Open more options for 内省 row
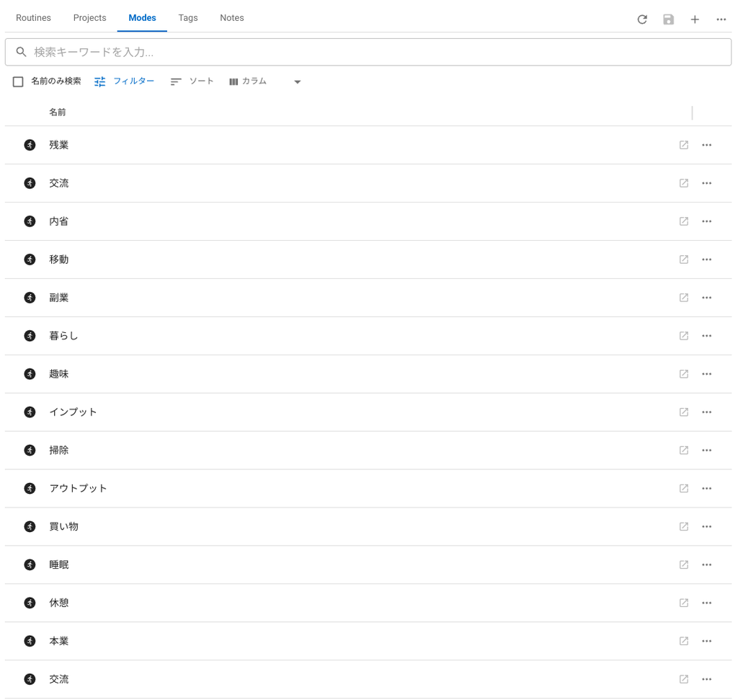The width and height of the screenshot is (738, 700). [x=706, y=221]
